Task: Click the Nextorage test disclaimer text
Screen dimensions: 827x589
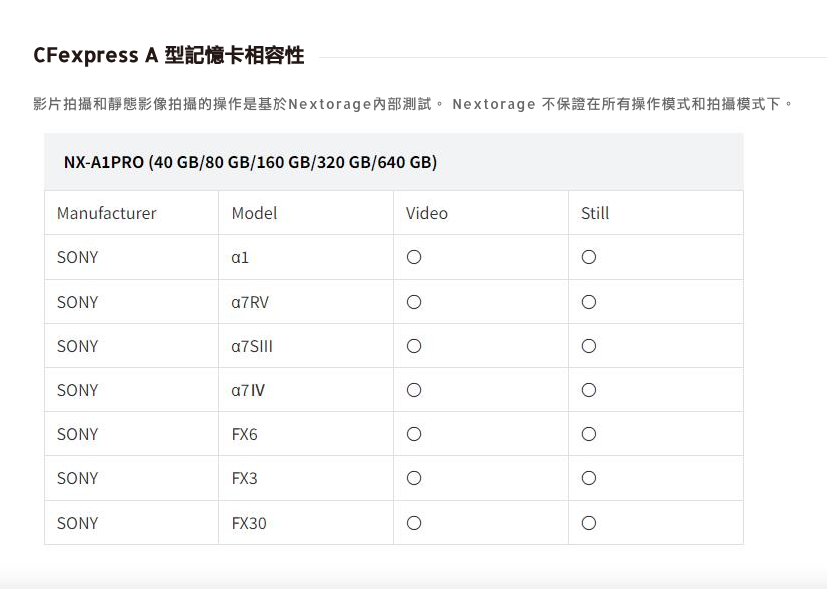Action: click(413, 104)
